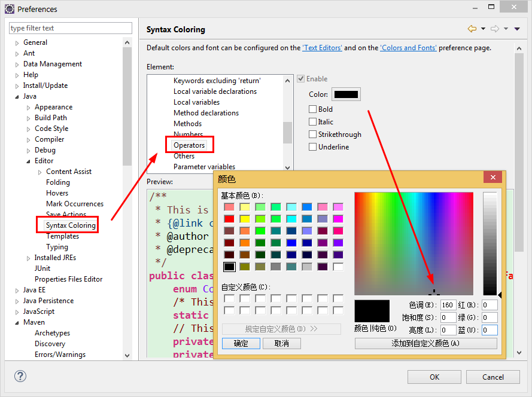Toggle the Enable checkbox

300,79
